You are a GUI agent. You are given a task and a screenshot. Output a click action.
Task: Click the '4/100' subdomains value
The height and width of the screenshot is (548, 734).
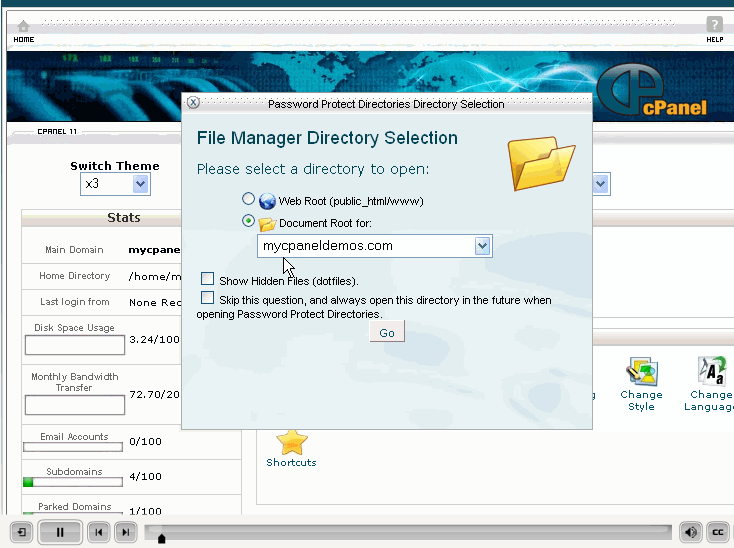[x=146, y=476]
